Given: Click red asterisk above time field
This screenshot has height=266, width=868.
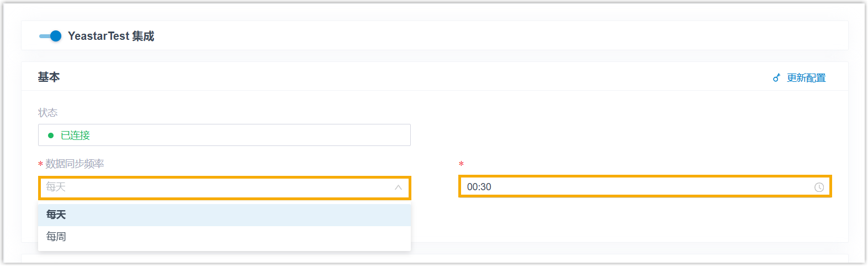Looking at the screenshot, I should pos(461,164).
